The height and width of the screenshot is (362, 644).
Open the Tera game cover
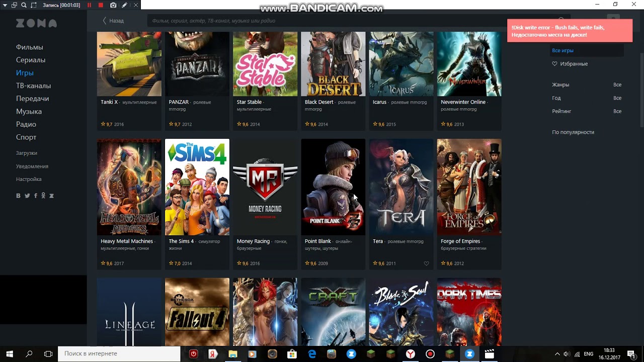pos(401,187)
